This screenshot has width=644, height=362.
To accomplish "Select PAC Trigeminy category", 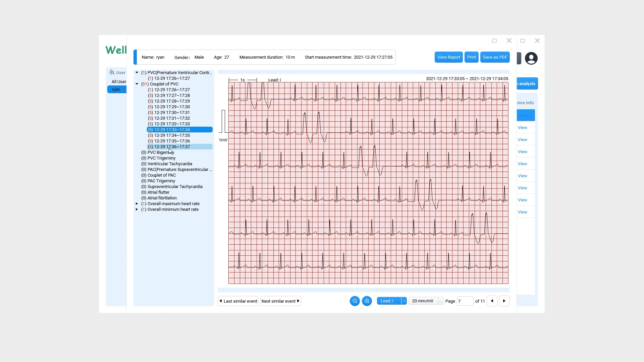I will point(158,181).
